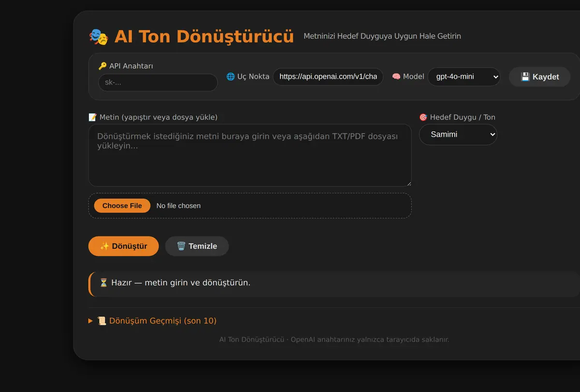Click the Dönüştür convert button
The image size is (580, 392).
pos(124,246)
